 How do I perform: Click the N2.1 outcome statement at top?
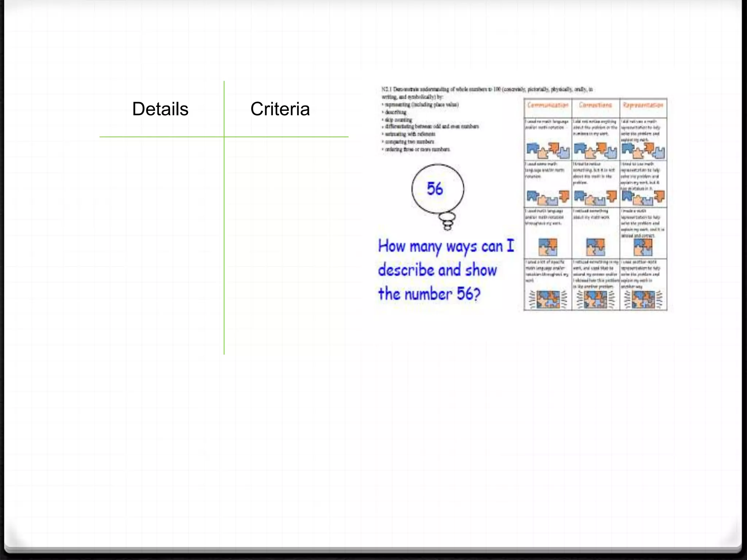[487, 93]
